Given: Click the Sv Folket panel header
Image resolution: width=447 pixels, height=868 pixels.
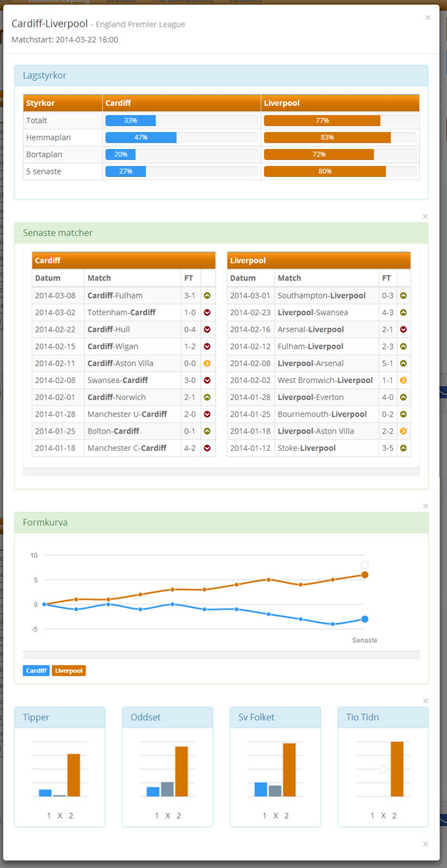Looking at the screenshot, I should tap(275, 717).
